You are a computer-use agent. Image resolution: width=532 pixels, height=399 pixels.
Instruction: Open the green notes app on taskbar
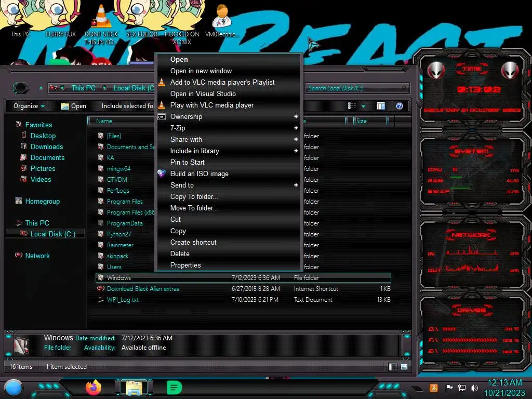coord(175,388)
